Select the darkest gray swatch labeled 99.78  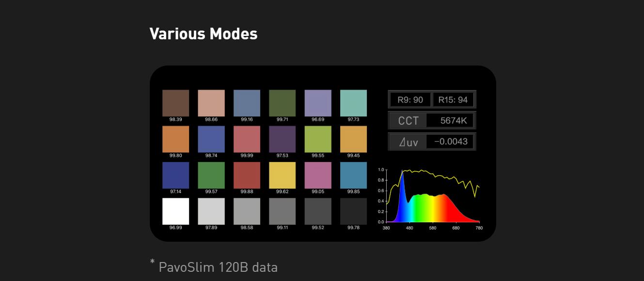click(x=353, y=211)
